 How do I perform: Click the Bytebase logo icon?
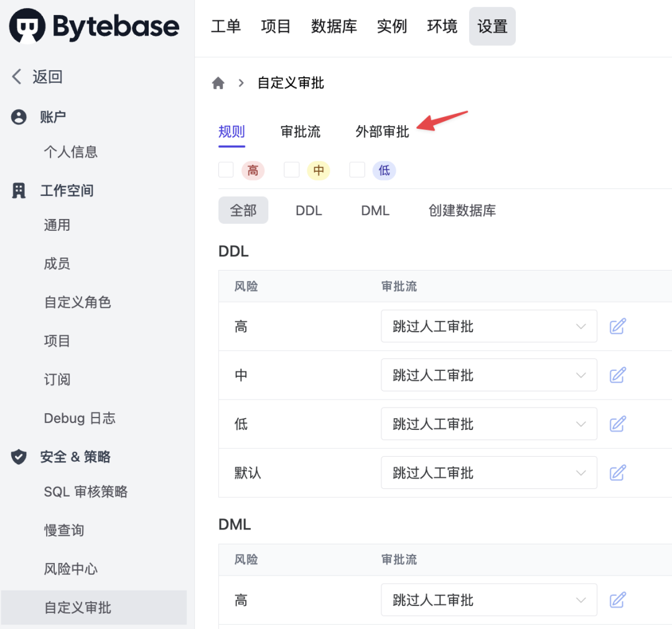(27, 26)
